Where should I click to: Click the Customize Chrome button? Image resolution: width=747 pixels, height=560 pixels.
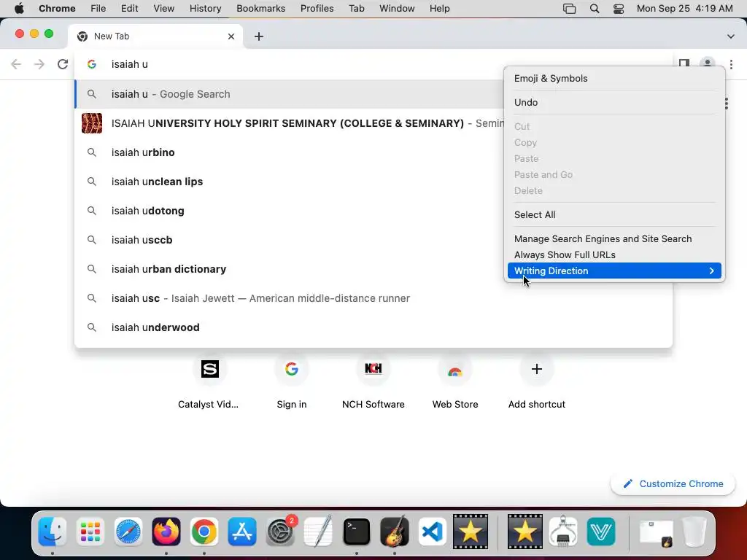coord(673,484)
